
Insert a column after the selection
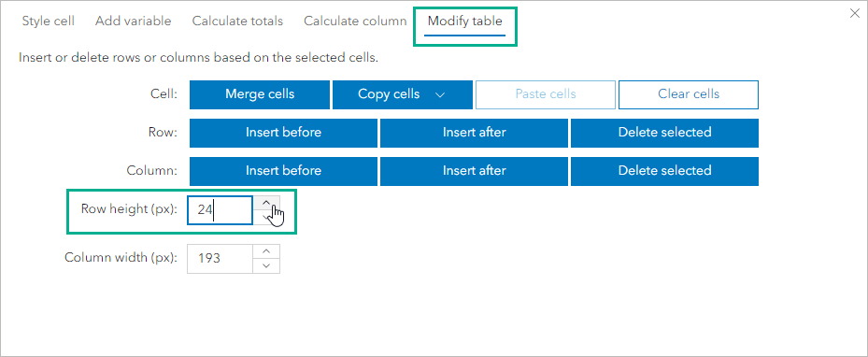(x=474, y=171)
